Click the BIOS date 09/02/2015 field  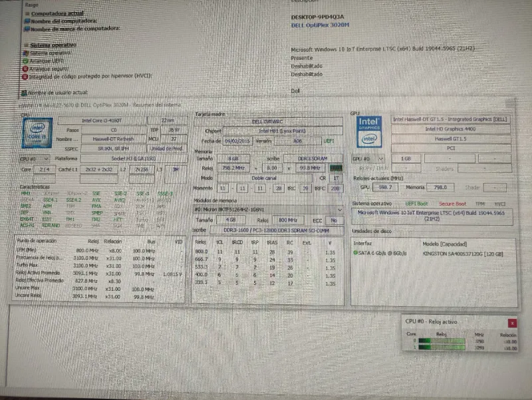tap(237, 140)
